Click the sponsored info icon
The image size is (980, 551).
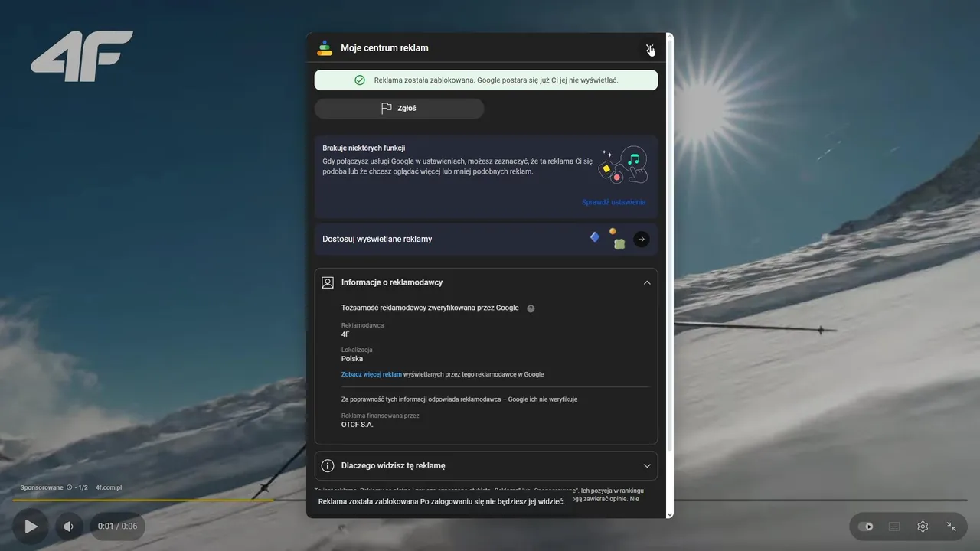pos(70,487)
